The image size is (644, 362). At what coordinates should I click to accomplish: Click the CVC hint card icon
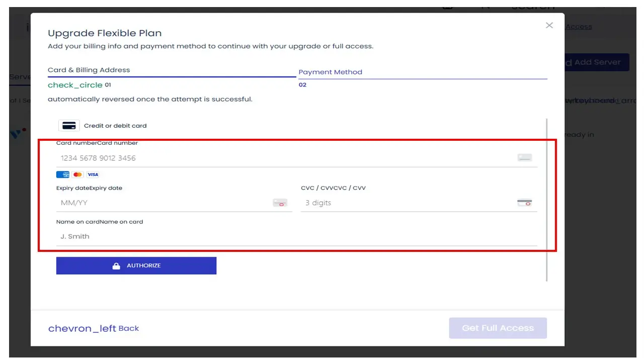(525, 203)
